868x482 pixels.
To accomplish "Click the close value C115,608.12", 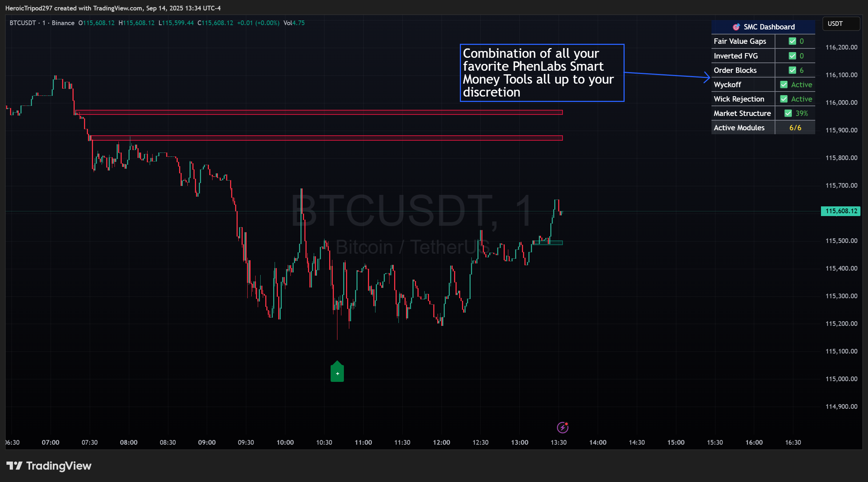I will pyautogui.click(x=215, y=23).
